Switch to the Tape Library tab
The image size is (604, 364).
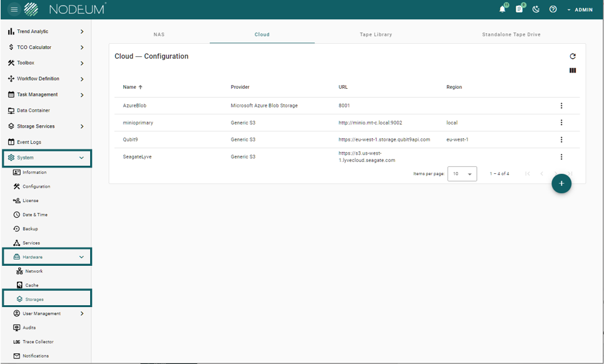coord(376,34)
